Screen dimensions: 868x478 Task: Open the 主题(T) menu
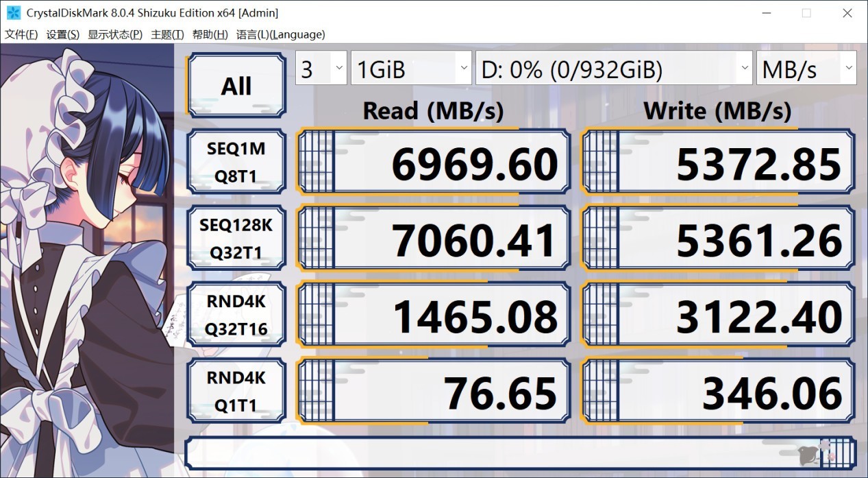coord(167,34)
